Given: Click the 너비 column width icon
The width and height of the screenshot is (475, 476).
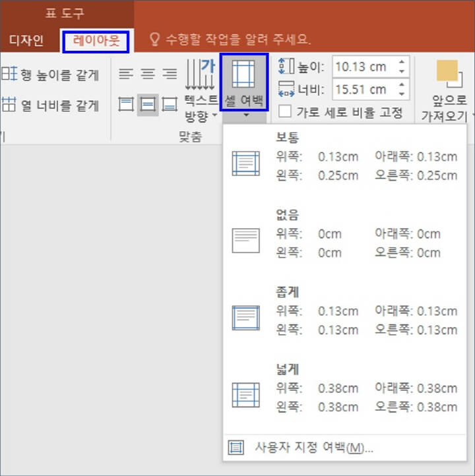Looking at the screenshot, I should (x=286, y=89).
